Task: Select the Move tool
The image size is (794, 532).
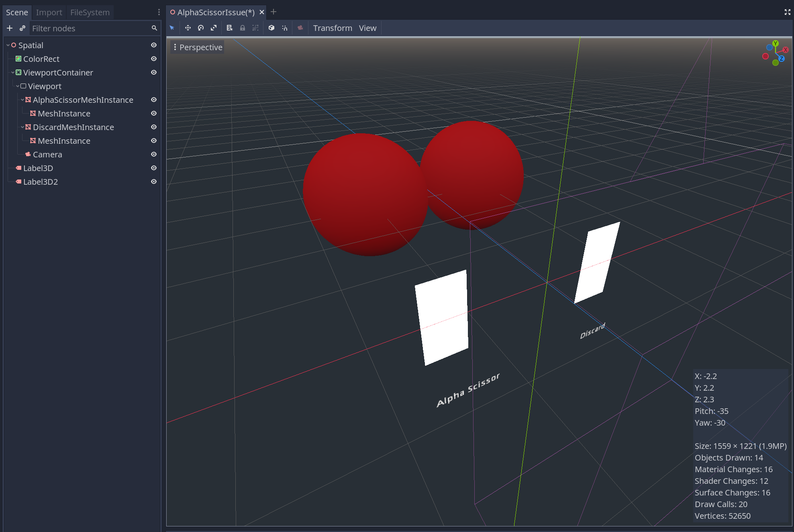Action: (188, 28)
